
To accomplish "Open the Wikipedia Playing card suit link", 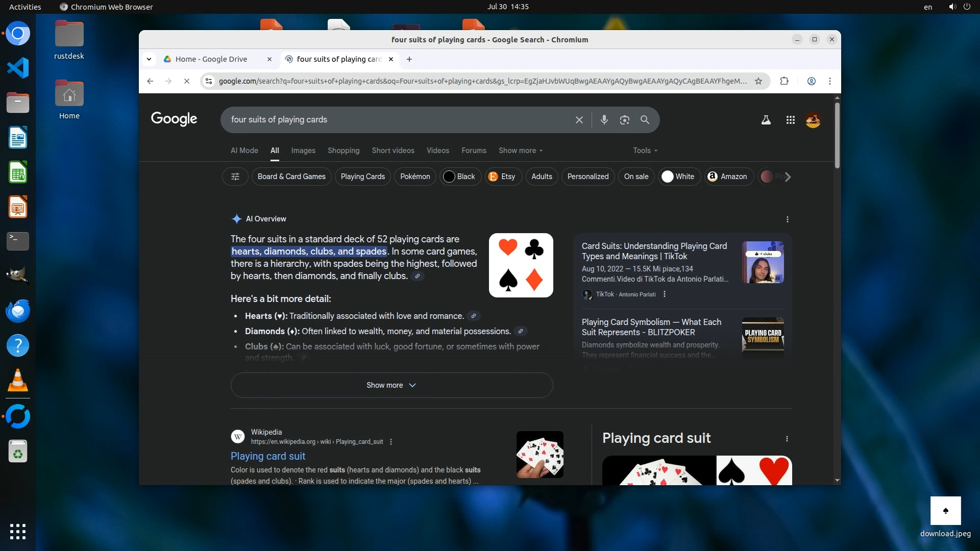I will (268, 456).
